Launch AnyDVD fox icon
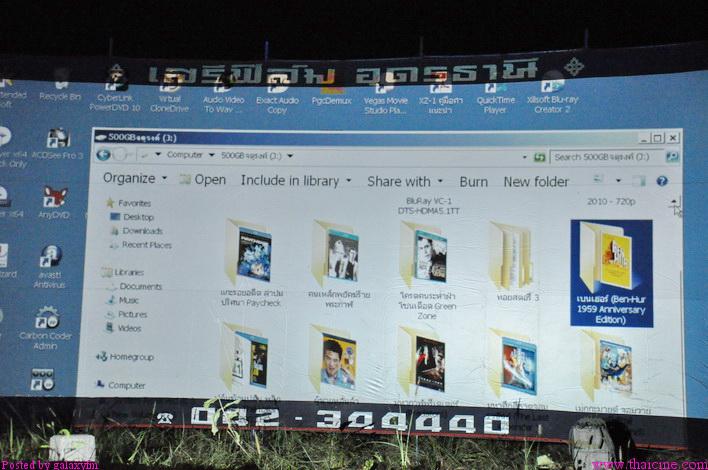 coord(54,203)
